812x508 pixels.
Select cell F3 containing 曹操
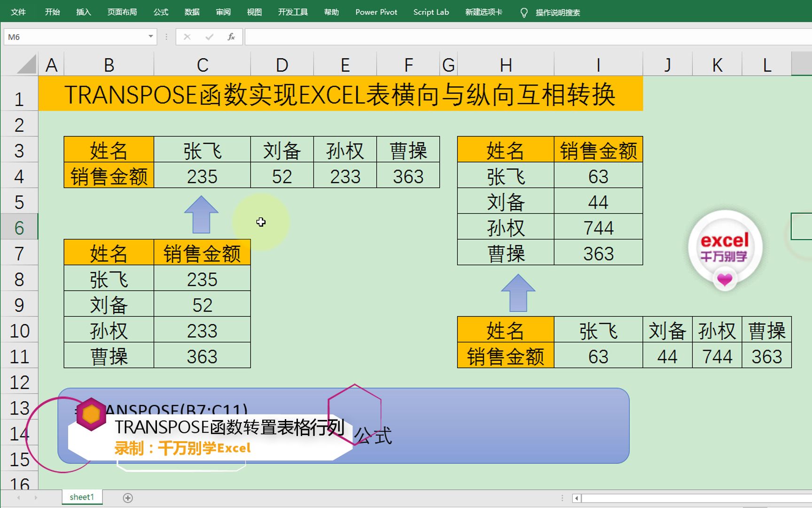[408, 151]
